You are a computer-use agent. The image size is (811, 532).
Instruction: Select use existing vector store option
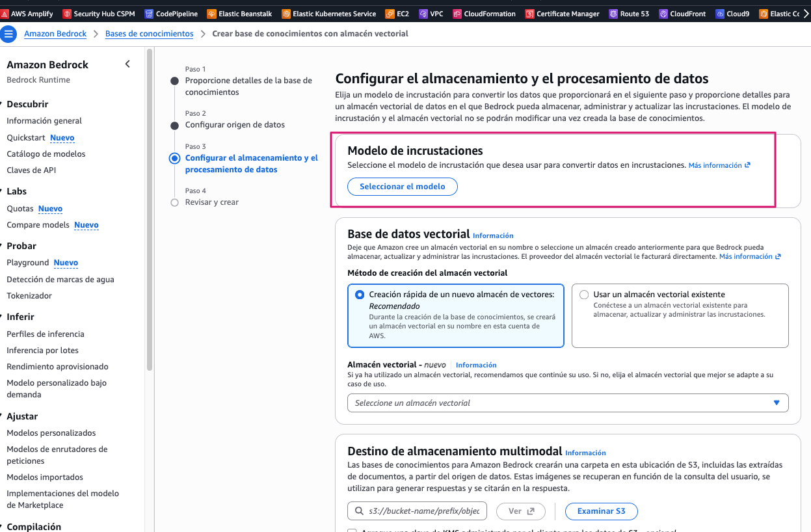tap(584, 295)
